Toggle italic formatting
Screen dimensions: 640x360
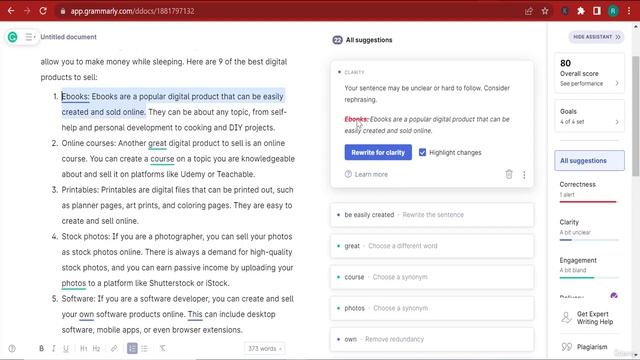tap(53, 349)
